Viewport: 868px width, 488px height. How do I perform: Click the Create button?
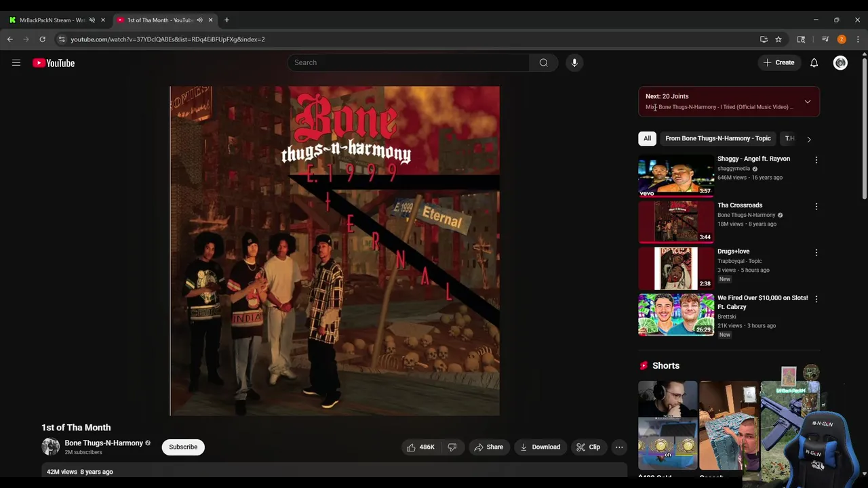778,63
